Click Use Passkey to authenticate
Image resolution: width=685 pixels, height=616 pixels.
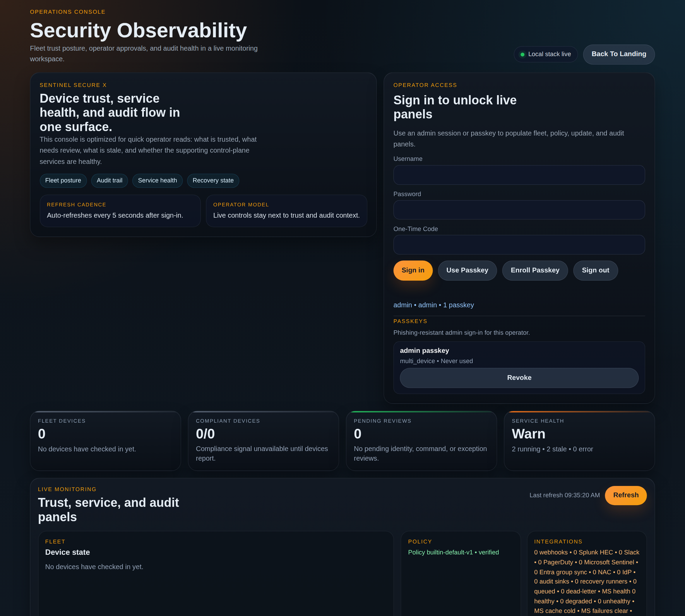coord(467,270)
